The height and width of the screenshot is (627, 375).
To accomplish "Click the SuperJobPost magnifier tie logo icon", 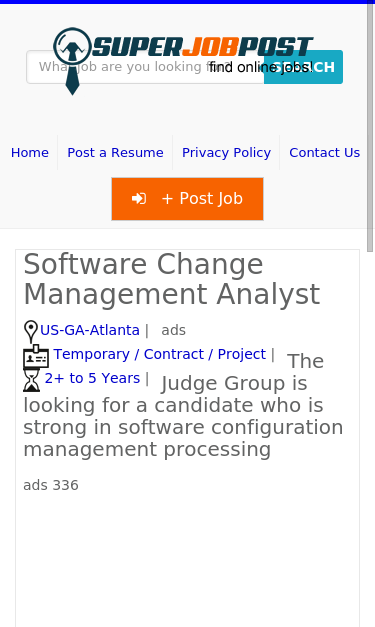I will click(x=72, y=61).
